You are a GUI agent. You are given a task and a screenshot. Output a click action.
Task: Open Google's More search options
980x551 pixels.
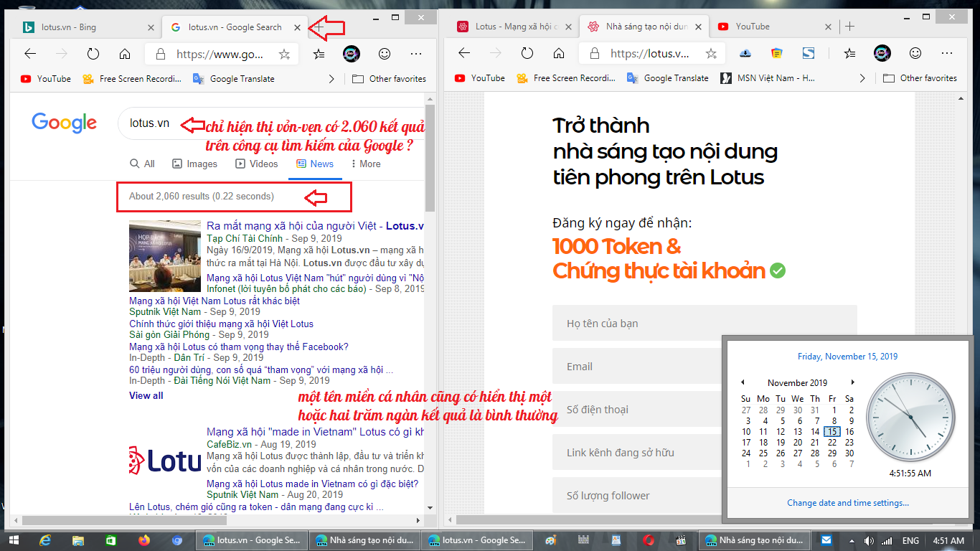(x=366, y=164)
